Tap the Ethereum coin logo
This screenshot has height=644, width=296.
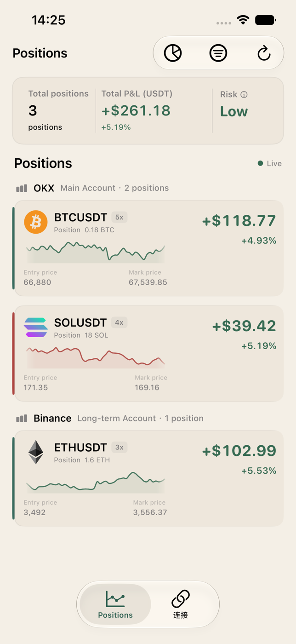(x=36, y=452)
